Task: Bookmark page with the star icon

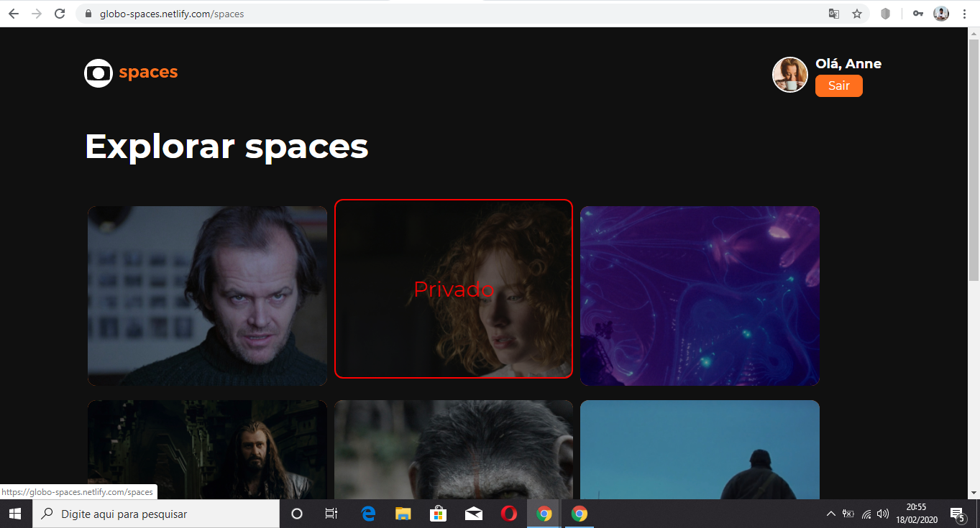Action: tap(857, 14)
